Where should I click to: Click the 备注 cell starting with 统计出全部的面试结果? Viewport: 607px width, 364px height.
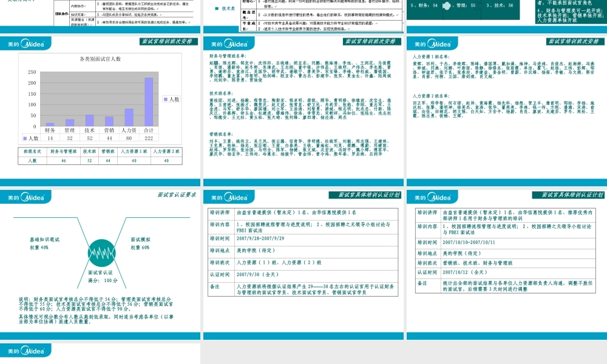click(518, 286)
